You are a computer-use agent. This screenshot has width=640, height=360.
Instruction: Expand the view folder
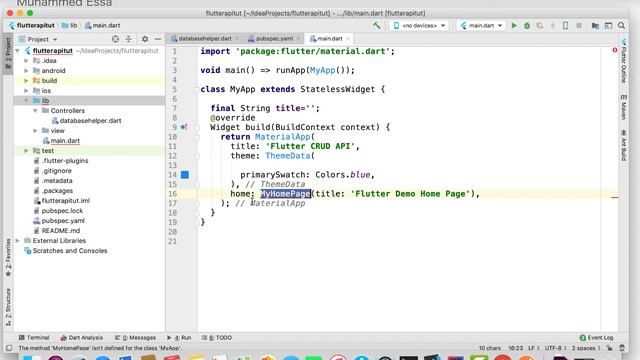[36, 131]
